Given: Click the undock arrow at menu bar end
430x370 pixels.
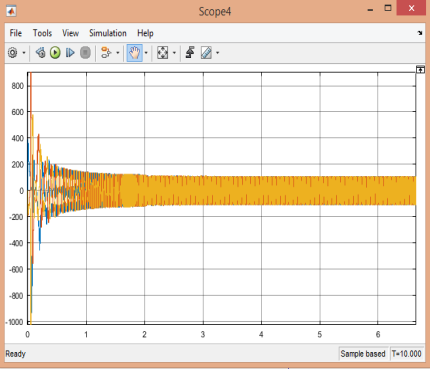Looking at the screenshot, I should [420, 33].
